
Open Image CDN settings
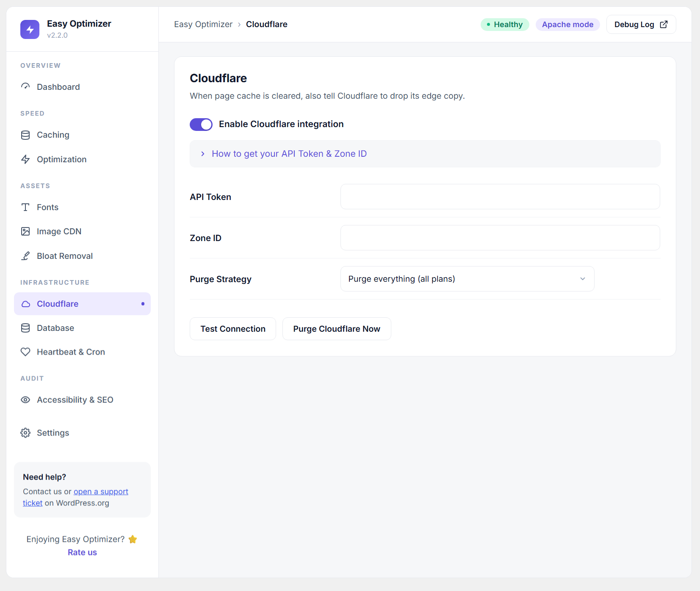click(82, 231)
